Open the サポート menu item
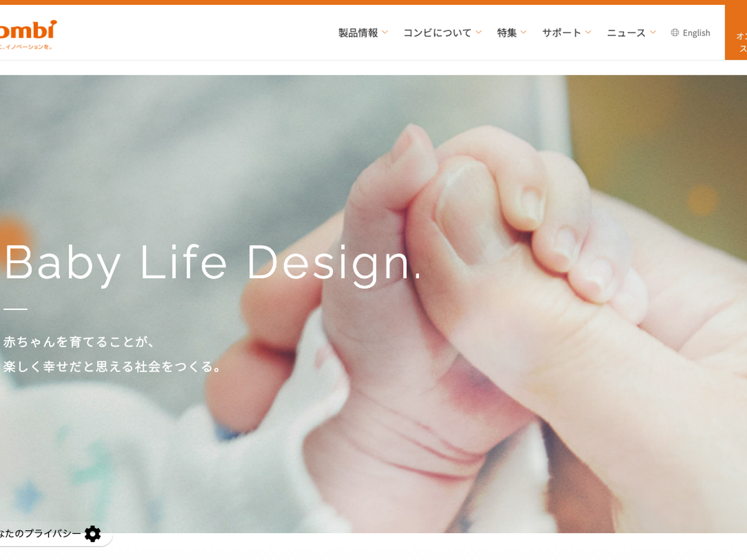The height and width of the screenshot is (560, 747). click(x=561, y=33)
